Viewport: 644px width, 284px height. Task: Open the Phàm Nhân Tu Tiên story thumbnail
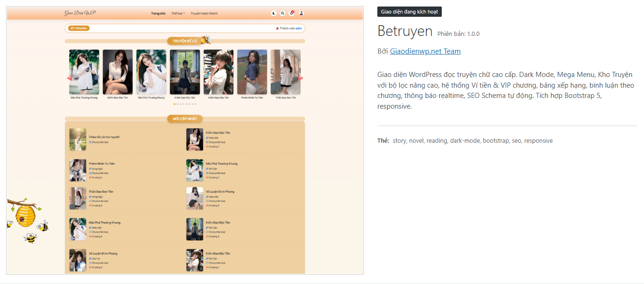point(78,170)
